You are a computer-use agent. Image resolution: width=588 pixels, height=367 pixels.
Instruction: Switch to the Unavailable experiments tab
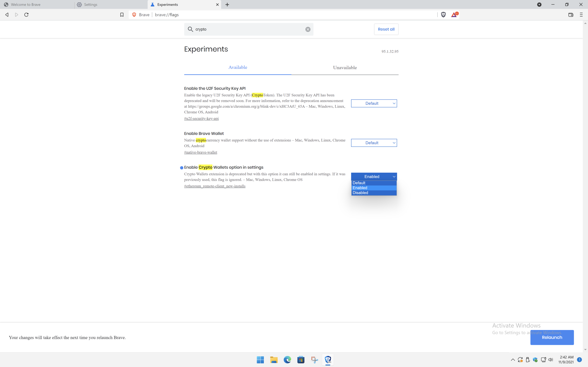click(x=345, y=67)
